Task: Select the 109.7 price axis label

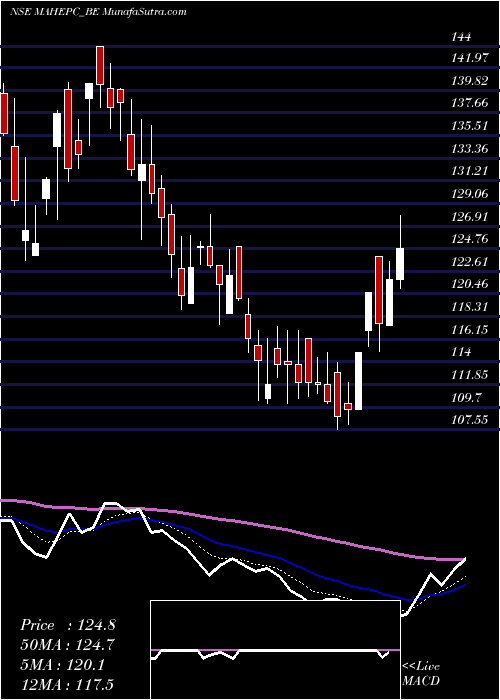Action: (x=467, y=397)
